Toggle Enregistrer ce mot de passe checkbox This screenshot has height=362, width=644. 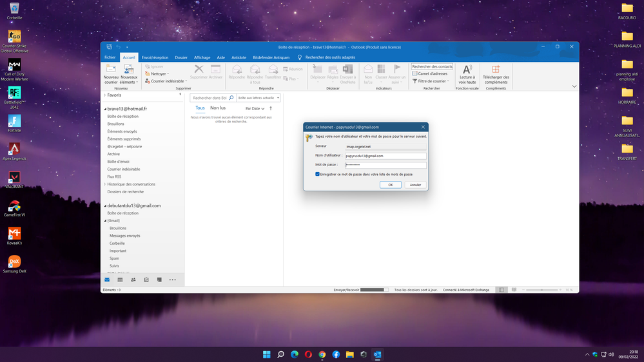click(x=318, y=174)
